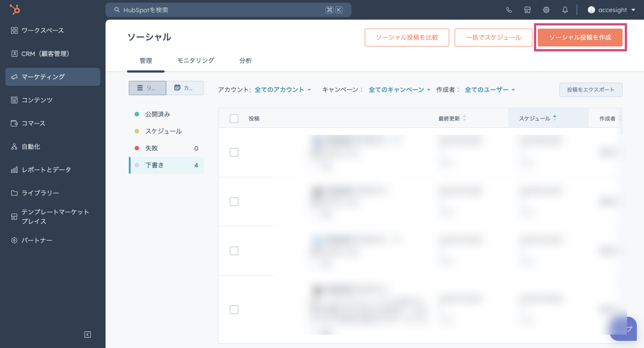Screen dimensions: 644x348
Task: Open 自動化 in the sidebar
Action: coord(53,147)
